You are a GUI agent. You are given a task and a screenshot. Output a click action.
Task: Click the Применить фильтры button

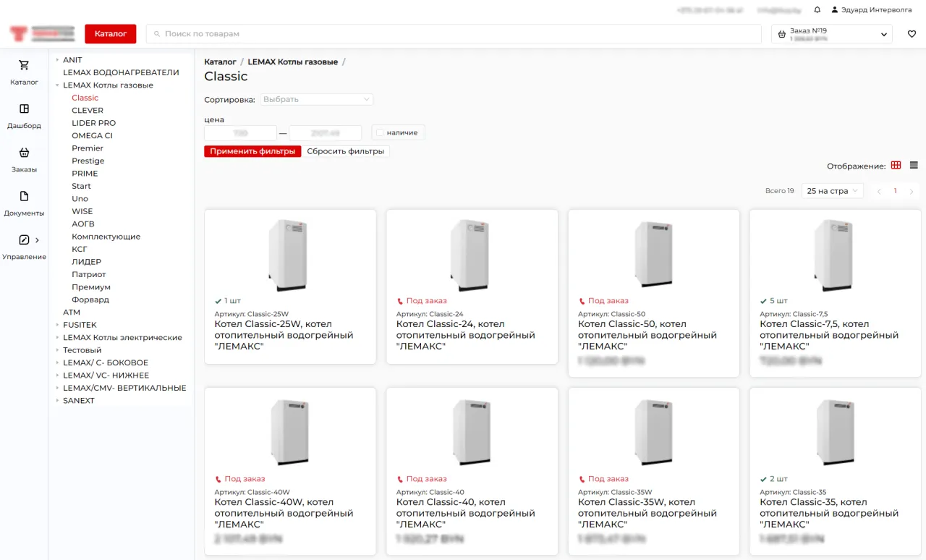coord(252,151)
